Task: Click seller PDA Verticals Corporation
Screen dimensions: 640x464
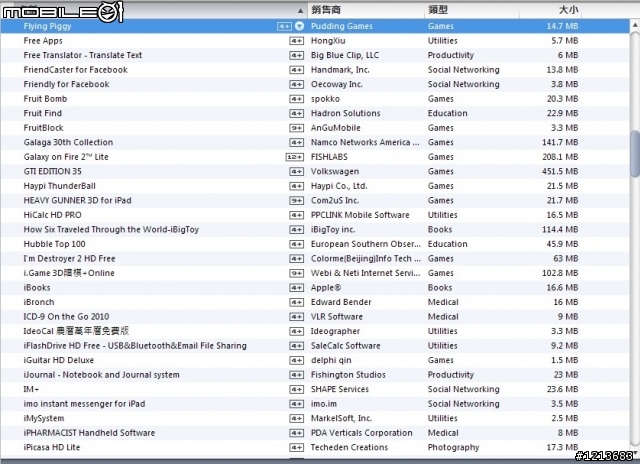Action: tap(362, 433)
